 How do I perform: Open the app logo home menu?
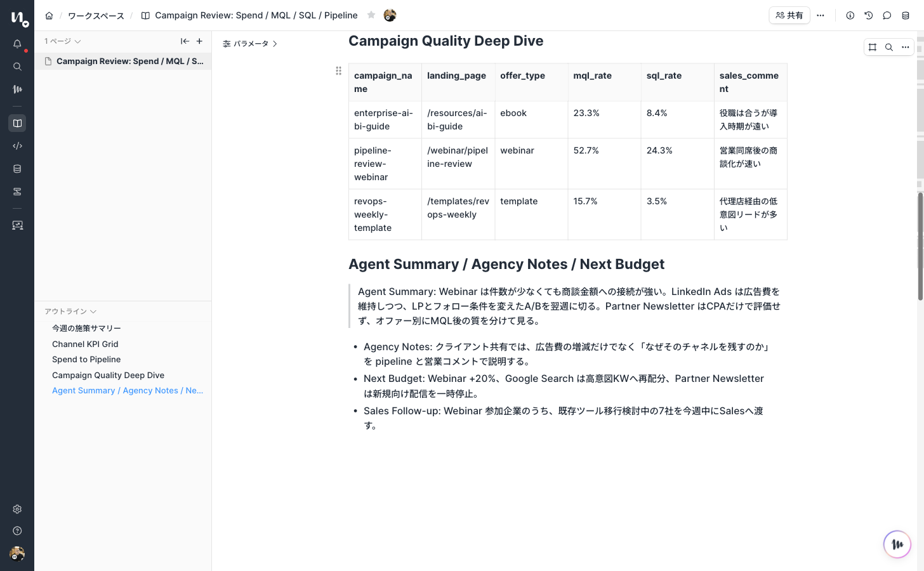point(19,19)
